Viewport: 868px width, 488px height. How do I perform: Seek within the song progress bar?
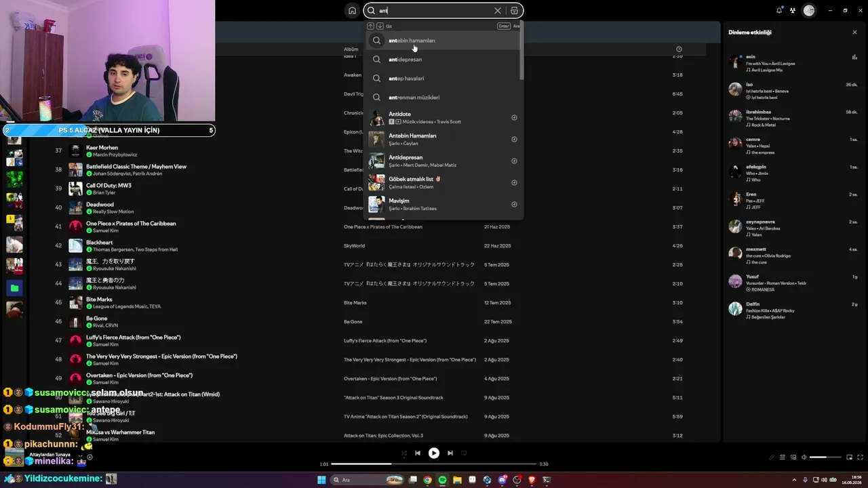pos(433,464)
